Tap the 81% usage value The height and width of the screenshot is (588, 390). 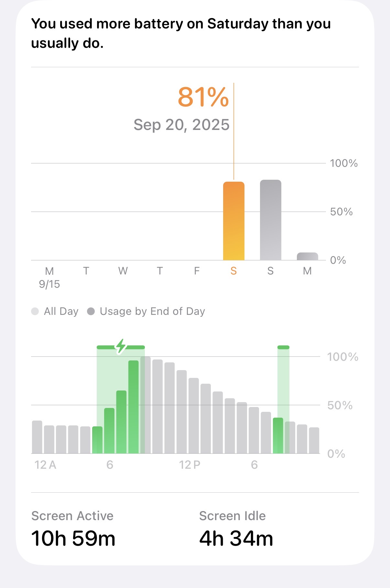(203, 97)
